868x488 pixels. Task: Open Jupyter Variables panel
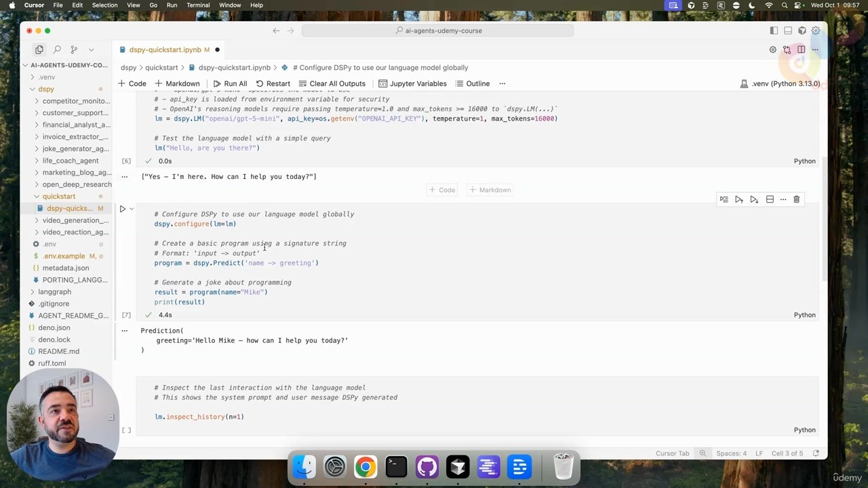[x=412, y=83]
